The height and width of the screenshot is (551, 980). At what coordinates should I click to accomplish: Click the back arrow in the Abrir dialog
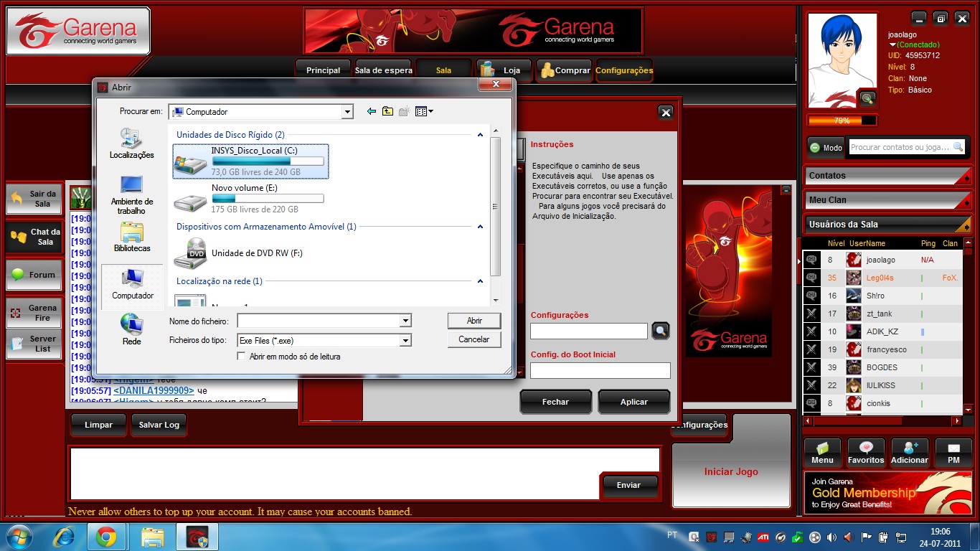click(371, 111)
